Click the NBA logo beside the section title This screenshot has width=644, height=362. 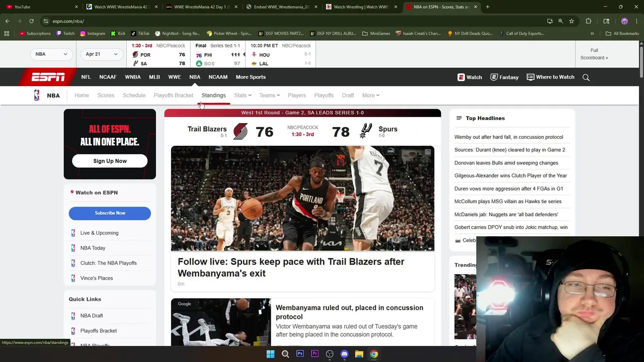click(37, 95)
